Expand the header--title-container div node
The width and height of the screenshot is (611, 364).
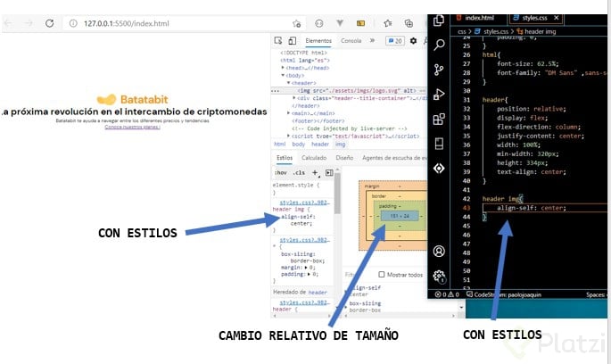[x=294, y=98]
